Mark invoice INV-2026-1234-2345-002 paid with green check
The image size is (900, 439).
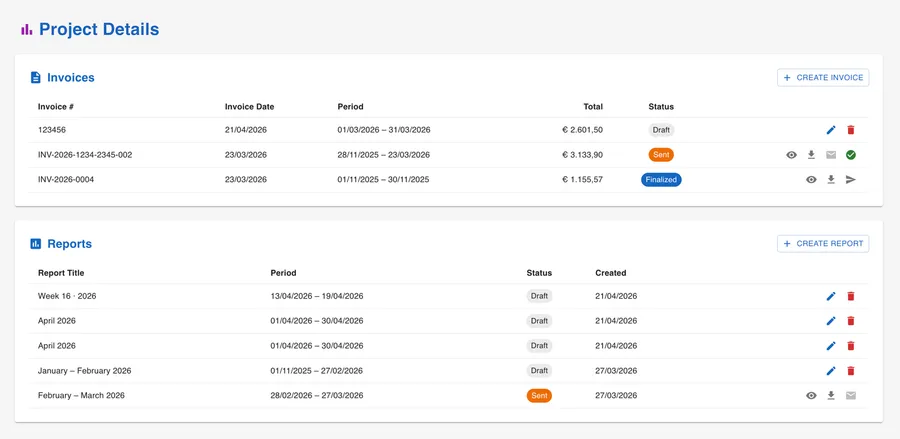tap(851, 155)
